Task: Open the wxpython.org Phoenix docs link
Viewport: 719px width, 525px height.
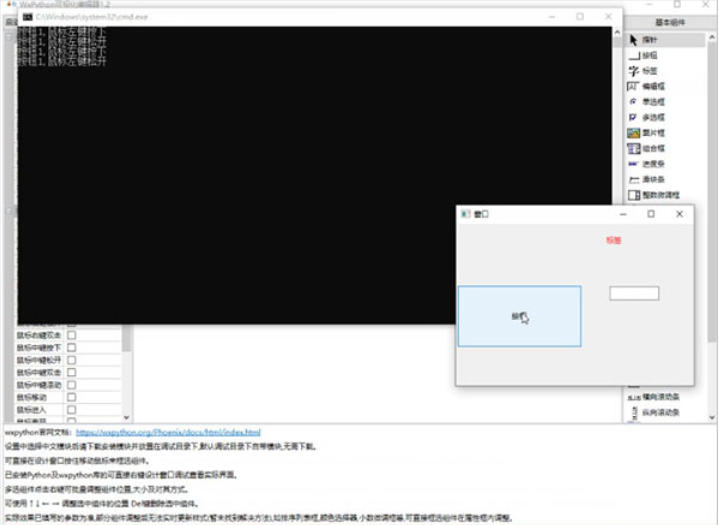Action: click(x=168, y=432)
